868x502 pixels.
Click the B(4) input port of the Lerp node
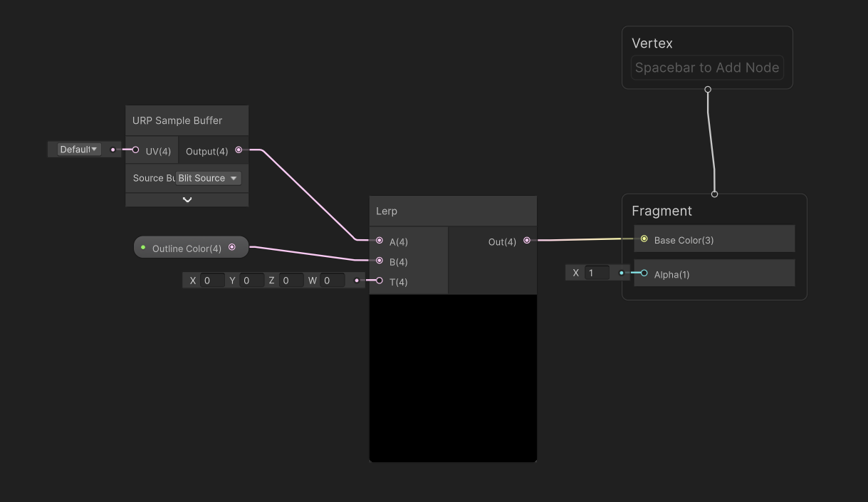[x=379, y=261]
